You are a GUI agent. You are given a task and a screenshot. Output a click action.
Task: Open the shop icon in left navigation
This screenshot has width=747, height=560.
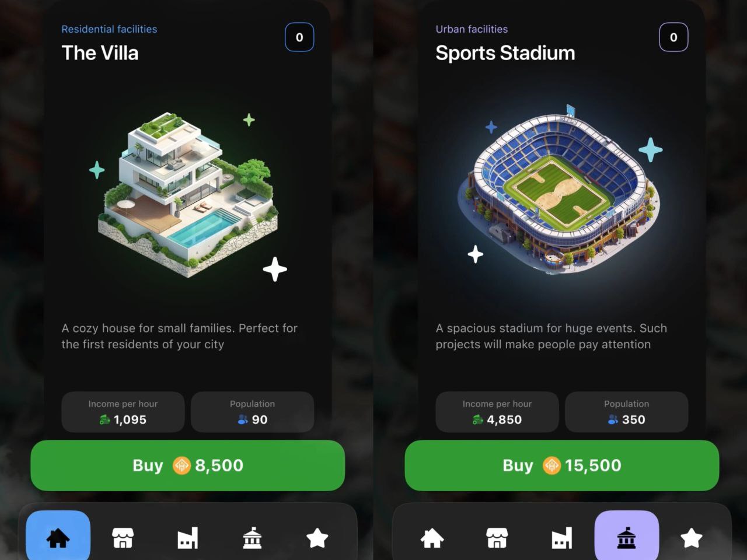pyautogui.click(x=123, y=537)
